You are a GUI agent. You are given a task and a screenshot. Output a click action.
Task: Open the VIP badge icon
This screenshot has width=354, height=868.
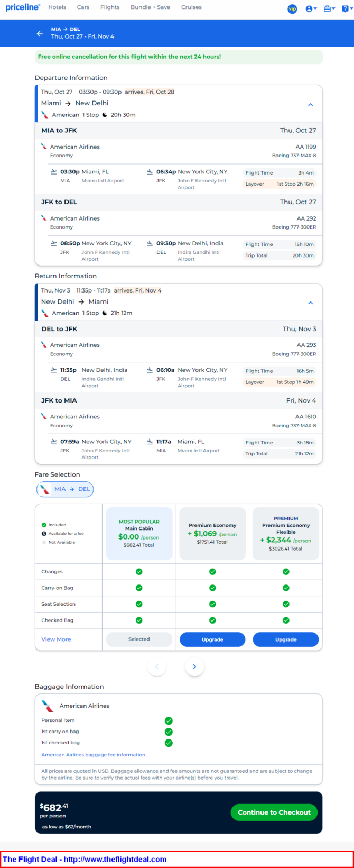(x=292, y=8)
